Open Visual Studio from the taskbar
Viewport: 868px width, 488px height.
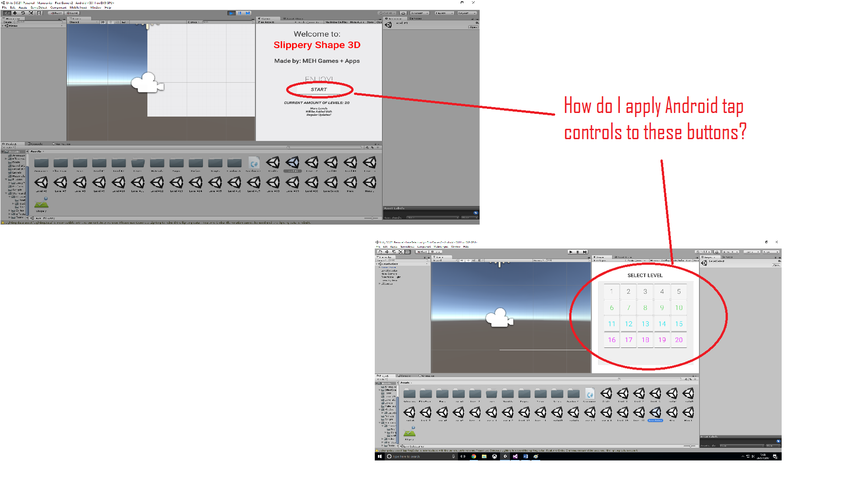point(515,457)
